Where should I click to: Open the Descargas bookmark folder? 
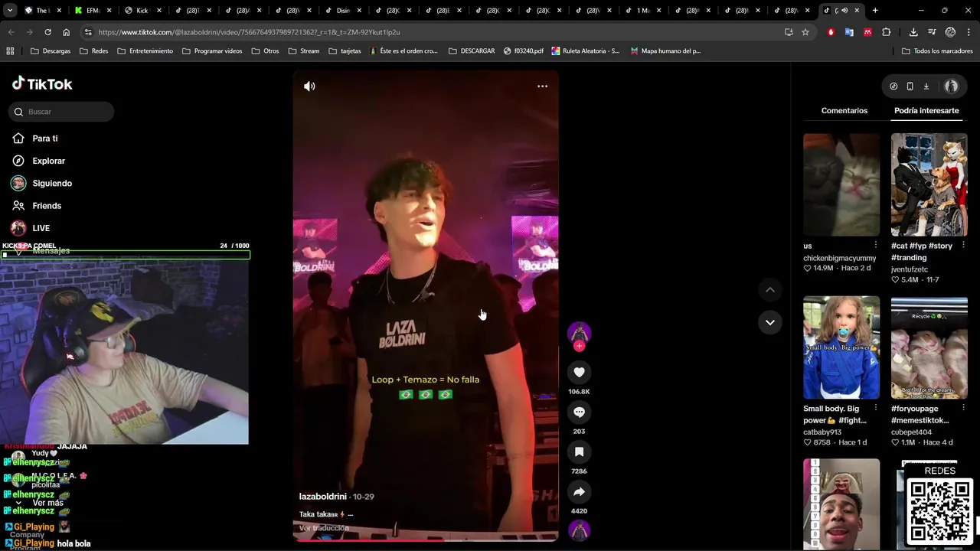[x=51, y=51]
